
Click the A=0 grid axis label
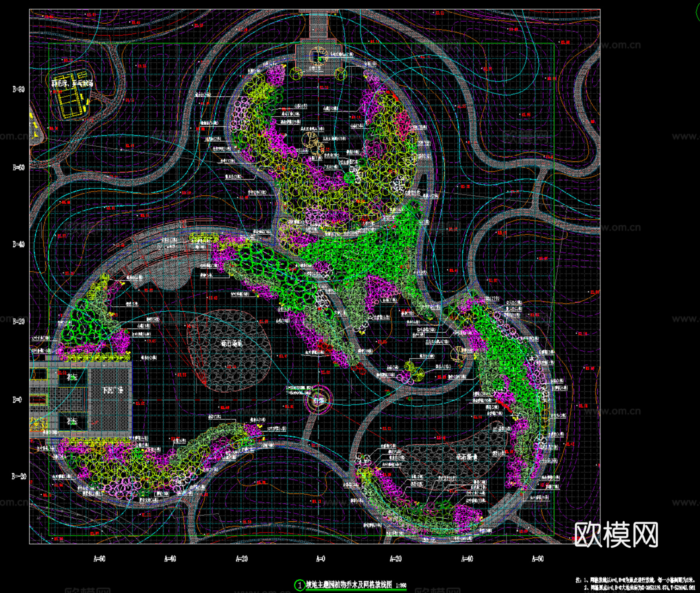[x=320, y=559]
